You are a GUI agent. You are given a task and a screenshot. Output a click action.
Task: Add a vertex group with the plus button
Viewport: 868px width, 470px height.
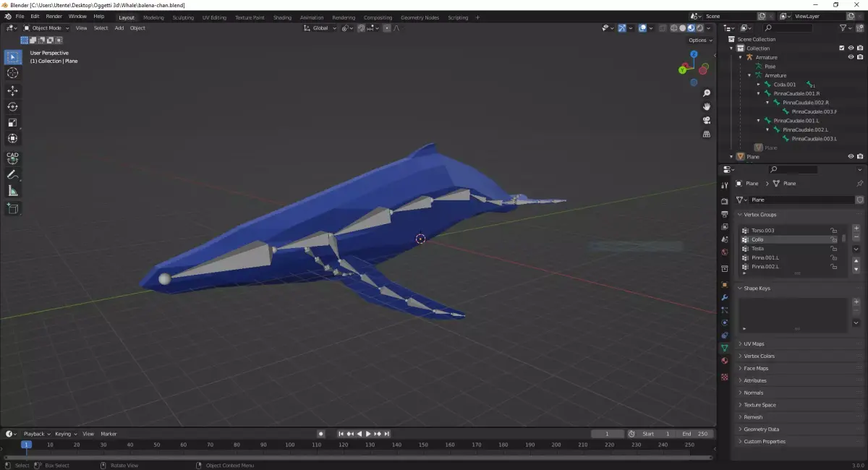[856, 228]
